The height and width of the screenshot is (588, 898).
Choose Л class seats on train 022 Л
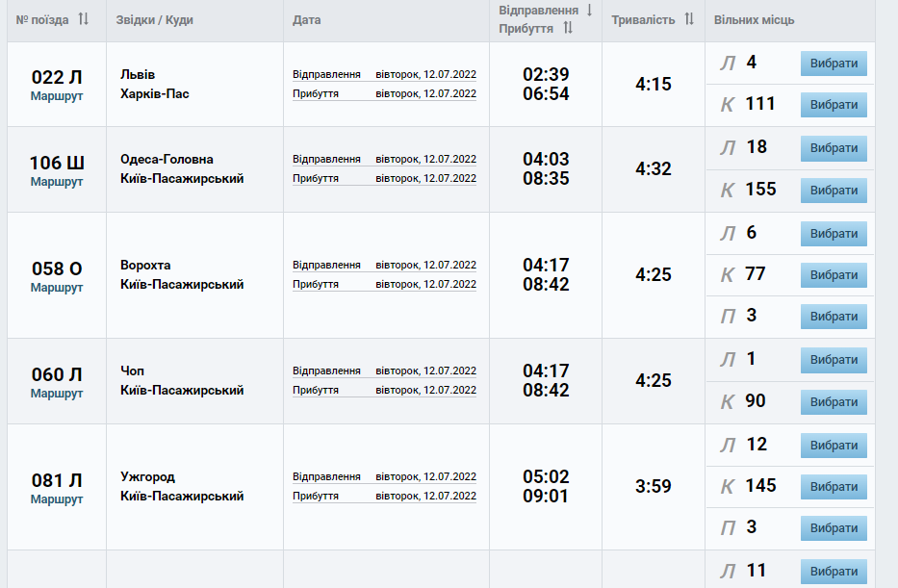[834, 64]
